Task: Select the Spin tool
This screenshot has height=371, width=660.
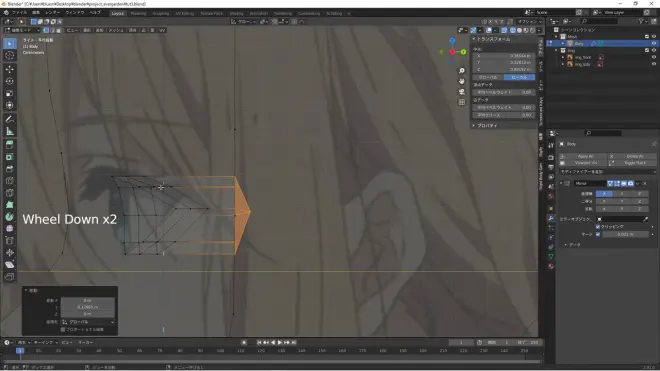Action: (x=10, y=217)
